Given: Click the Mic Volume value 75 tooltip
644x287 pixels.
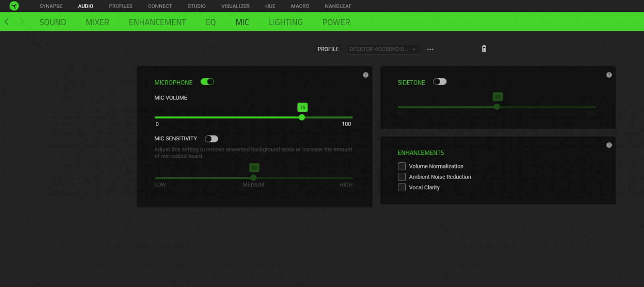Looking at the screenshot, I should tap(303, 107).
